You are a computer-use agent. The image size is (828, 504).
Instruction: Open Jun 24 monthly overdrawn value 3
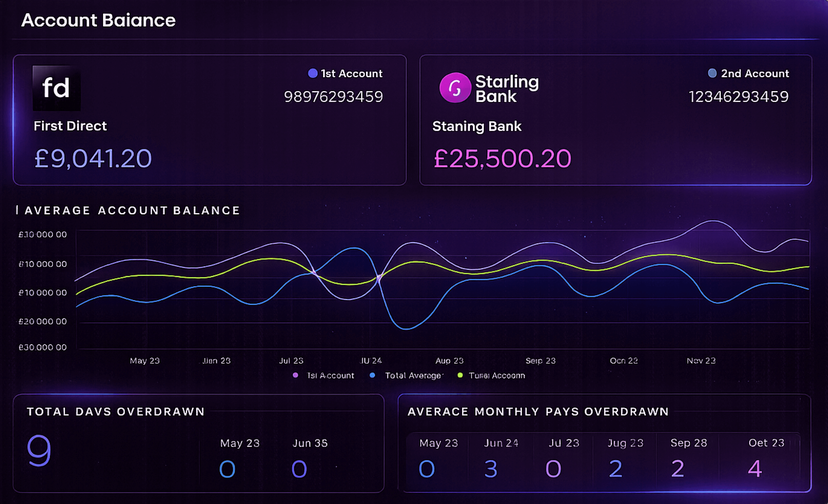[491, 468]
